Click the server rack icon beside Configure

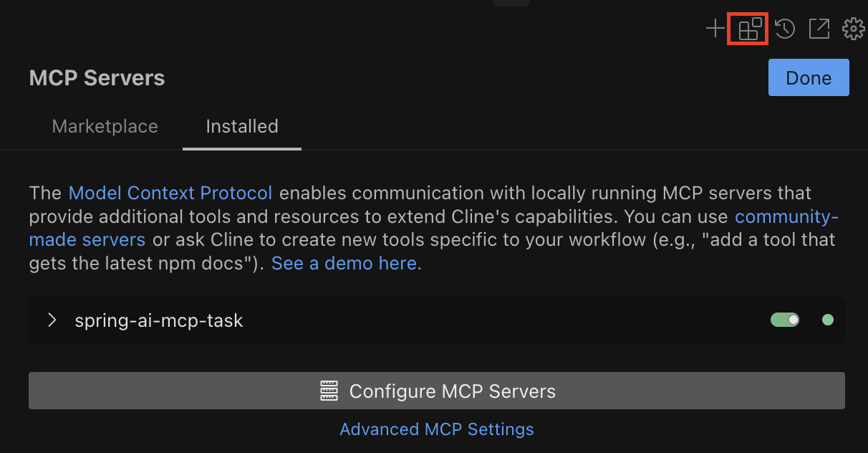point(329,391)
